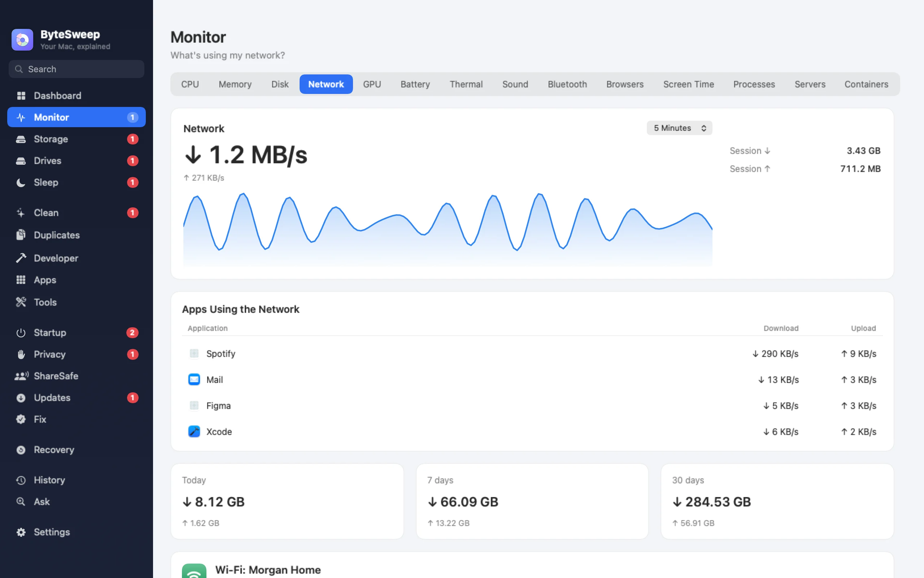The height and width of the screenshot is (578, 924).
Task: Click the sidebar Search field
Action: tap(77, 69)
